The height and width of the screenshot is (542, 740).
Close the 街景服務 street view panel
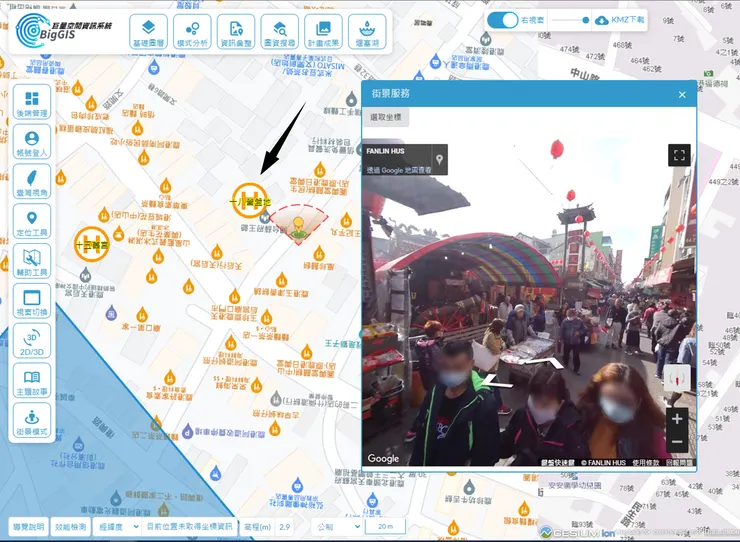(x=682, y=94)
